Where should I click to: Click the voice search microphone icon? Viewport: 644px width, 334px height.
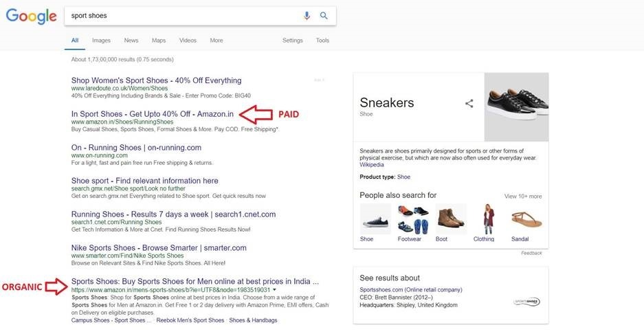pyautogui.click(x=307, y=16)
